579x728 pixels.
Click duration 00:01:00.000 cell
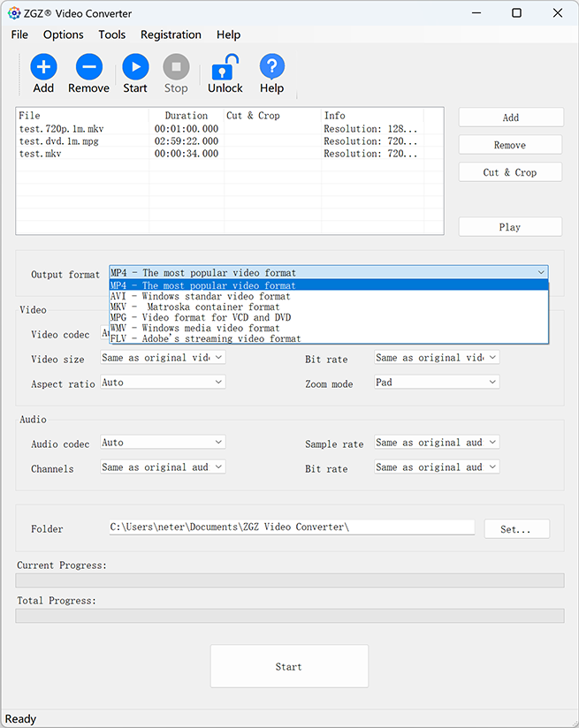point(187,129)
